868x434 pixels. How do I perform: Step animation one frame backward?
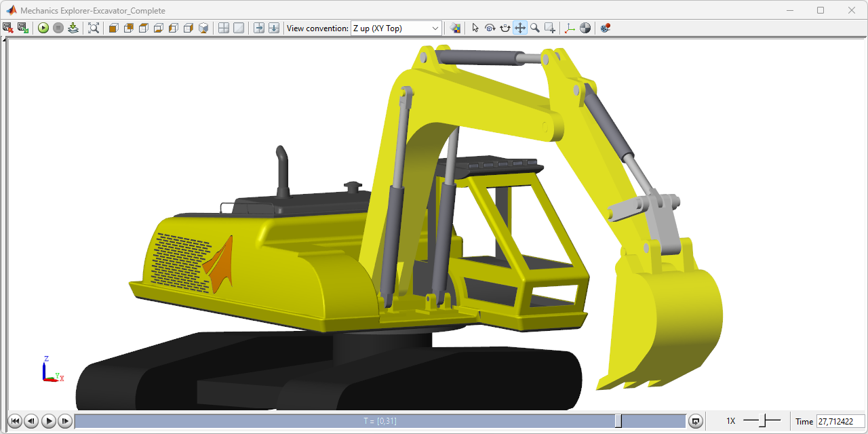(x=32, y=421)
